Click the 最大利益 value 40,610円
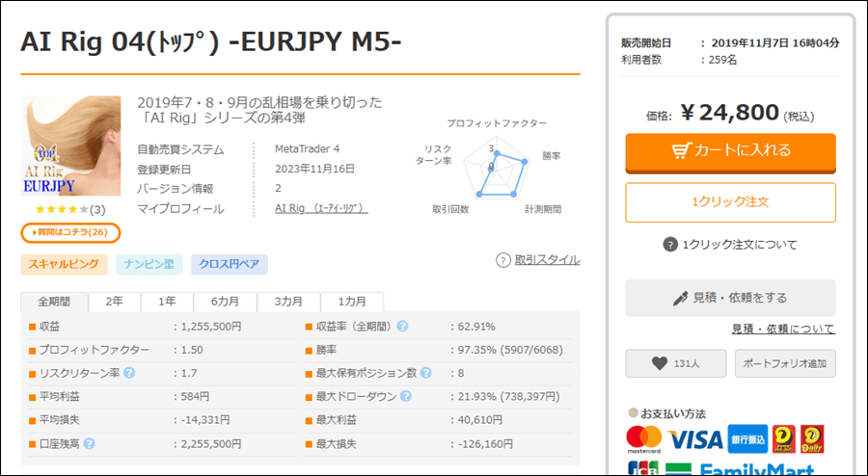868x476 pixels. pyautogui.click(x=480, y=419)
